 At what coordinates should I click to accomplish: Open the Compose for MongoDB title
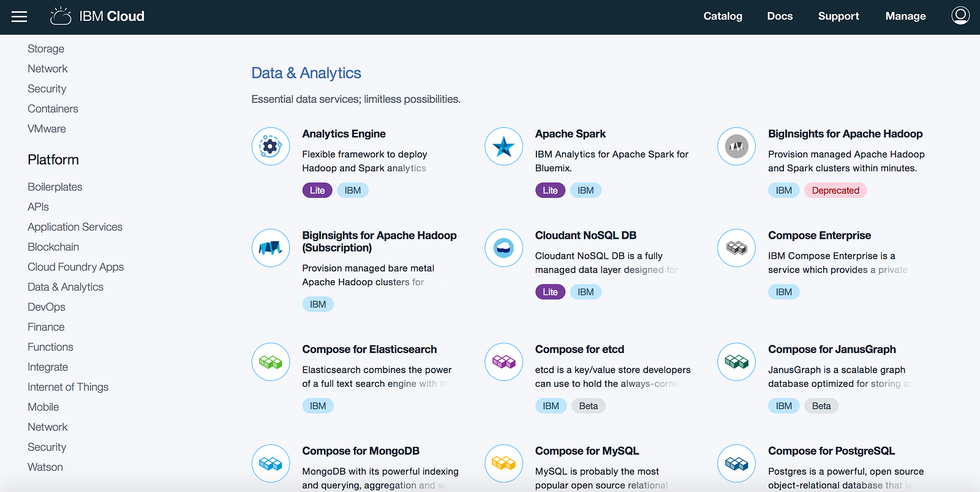[x=361, y=451]
